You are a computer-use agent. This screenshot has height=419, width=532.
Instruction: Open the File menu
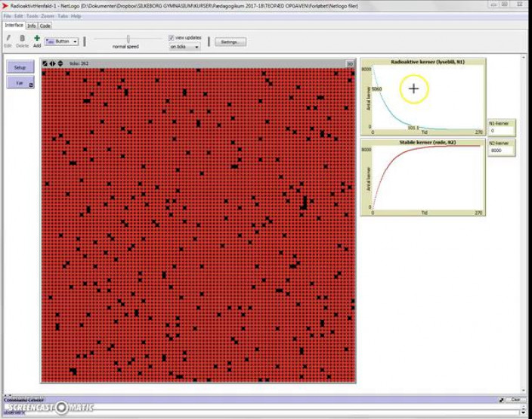(x=8, y=17)
